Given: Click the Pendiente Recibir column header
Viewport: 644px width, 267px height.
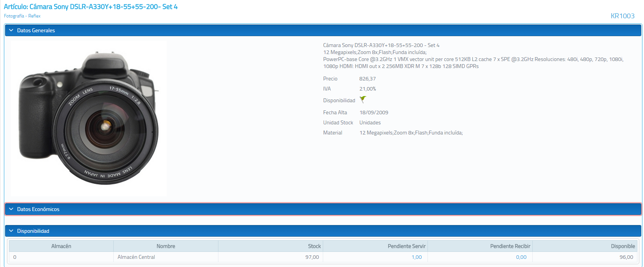Looking at the screenshot, I should [x=480, y=246].
